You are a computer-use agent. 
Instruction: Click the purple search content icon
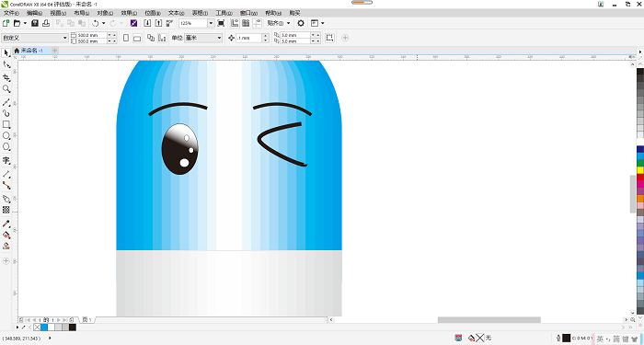[133, 23]
